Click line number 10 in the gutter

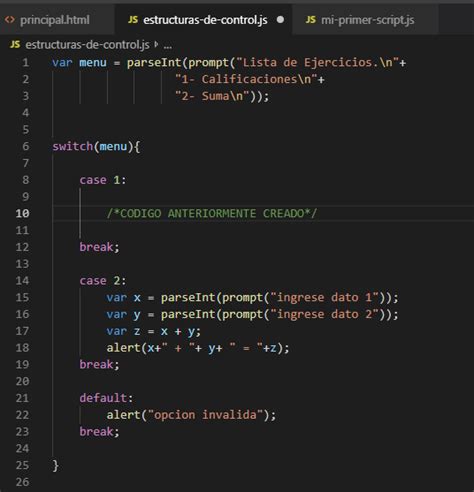[22, 213]
